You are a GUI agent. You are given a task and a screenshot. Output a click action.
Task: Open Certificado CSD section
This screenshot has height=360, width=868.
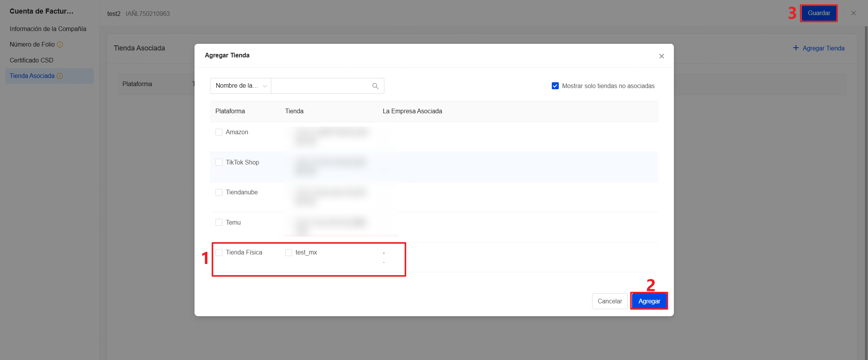[x=31, y=60]
